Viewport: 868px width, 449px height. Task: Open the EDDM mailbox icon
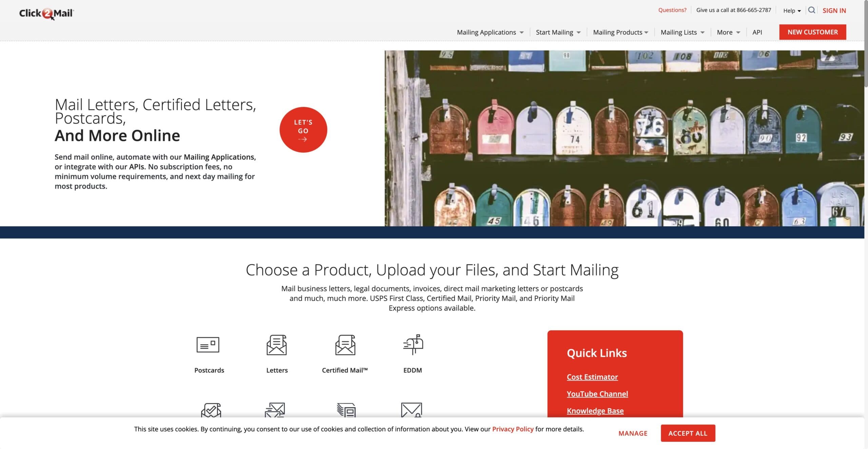(x=413, y=345)
